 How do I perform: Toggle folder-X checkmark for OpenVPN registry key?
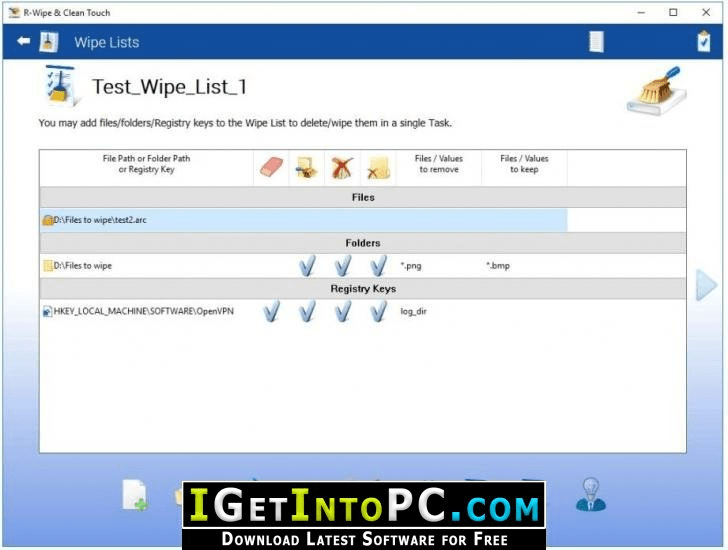378,311
